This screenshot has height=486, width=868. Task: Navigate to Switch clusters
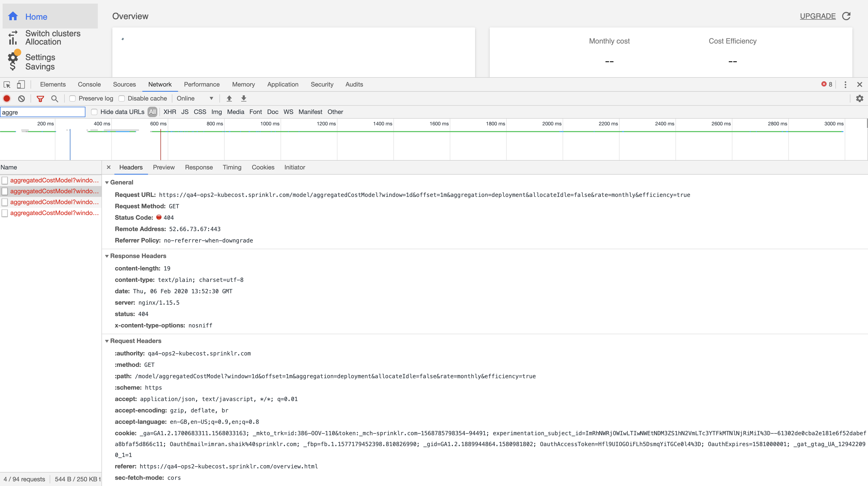point(53,33)
